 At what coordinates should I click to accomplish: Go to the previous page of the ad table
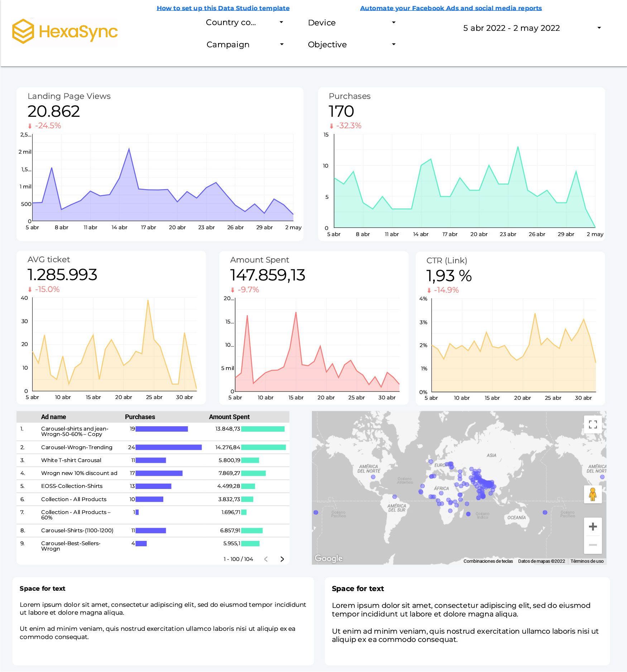coord(266,558)
